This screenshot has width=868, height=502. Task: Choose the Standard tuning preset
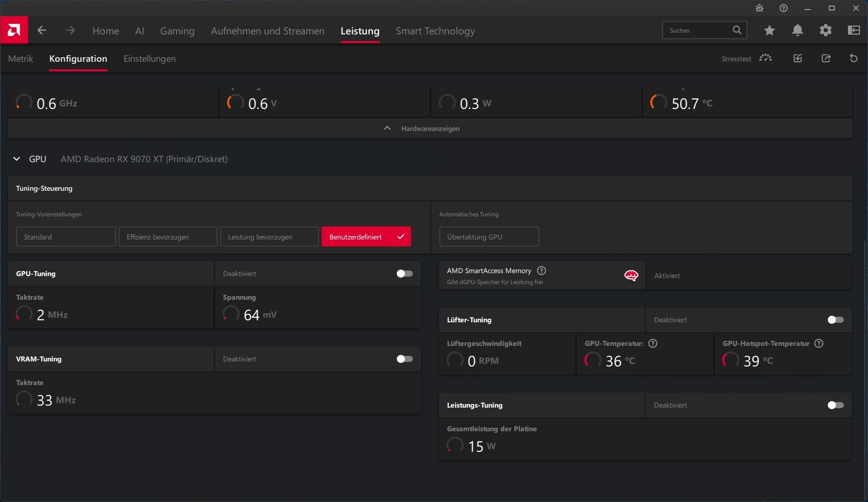(x=66, y=236)
